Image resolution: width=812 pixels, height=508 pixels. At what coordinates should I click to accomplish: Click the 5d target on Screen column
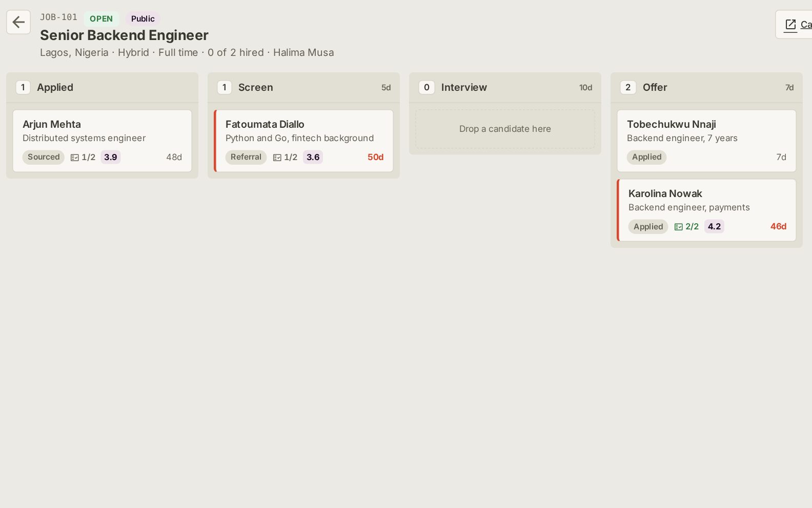tap(386, 88)
